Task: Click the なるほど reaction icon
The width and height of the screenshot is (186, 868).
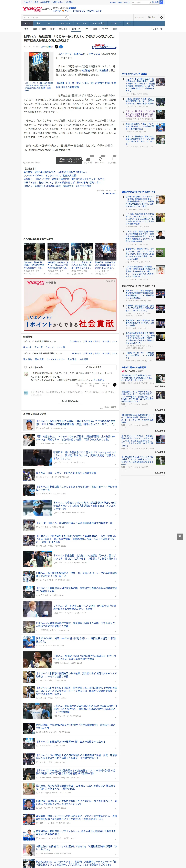Action: coord(91,385)
